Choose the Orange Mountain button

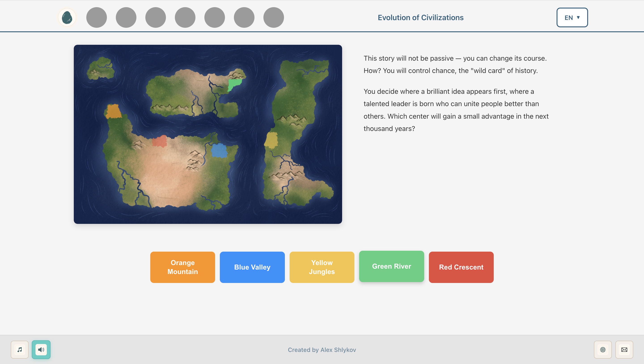(x=182, y=267)
